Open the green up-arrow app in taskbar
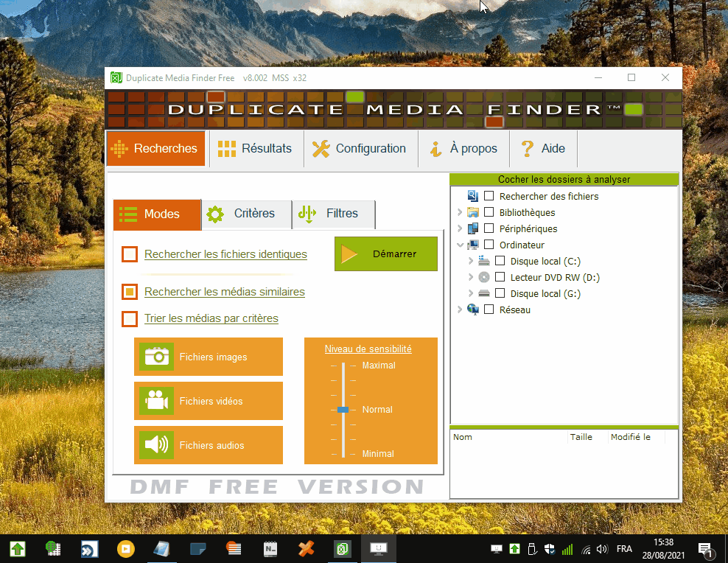This screenshot has height=563, width=728. point(18,549)
